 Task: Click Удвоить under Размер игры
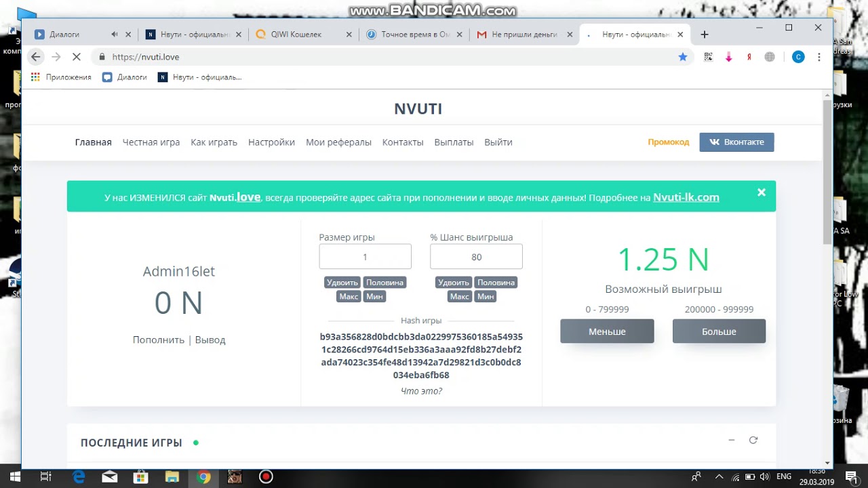click(x=342, y=283)
